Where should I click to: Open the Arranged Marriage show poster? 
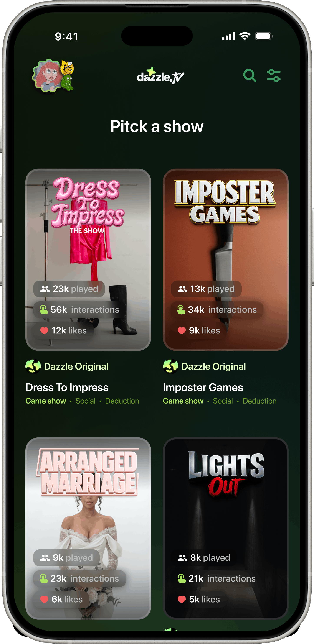coord(88,528)
